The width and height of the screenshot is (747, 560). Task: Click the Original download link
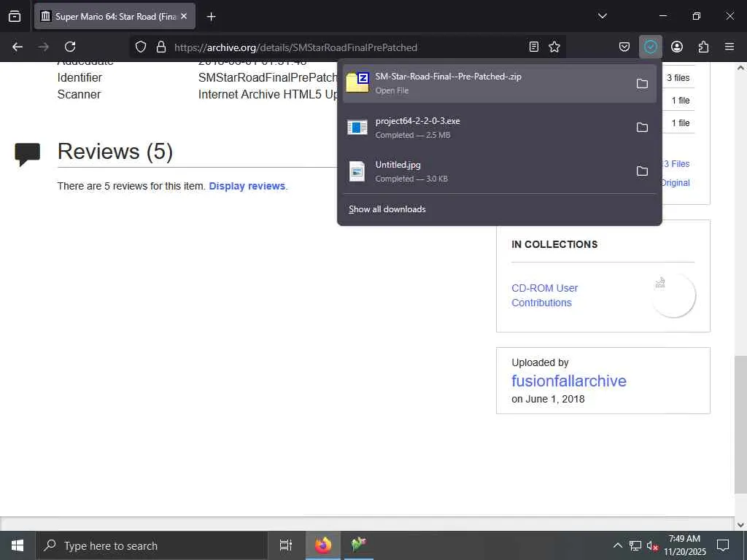tap(676, 183)
